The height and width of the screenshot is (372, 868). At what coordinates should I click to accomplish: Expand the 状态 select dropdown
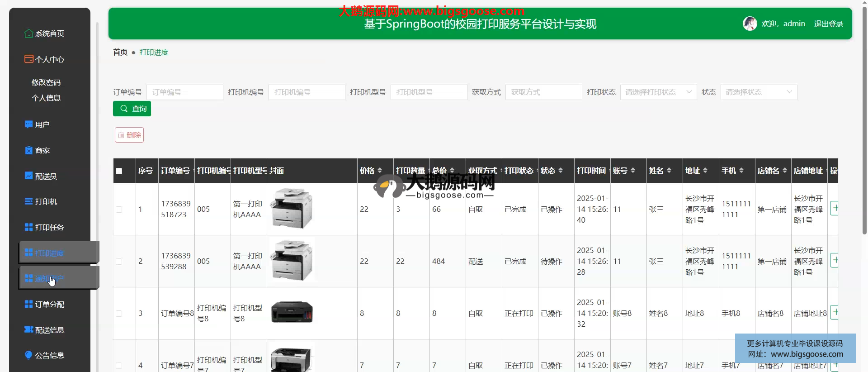(758, 92)
